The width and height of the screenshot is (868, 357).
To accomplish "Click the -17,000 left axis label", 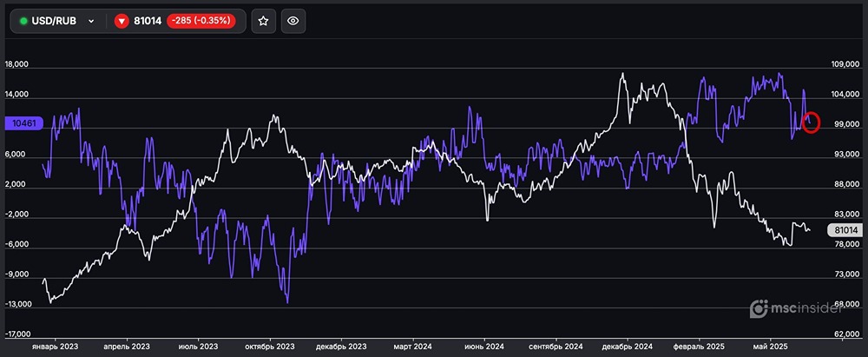I will [17, 334].
